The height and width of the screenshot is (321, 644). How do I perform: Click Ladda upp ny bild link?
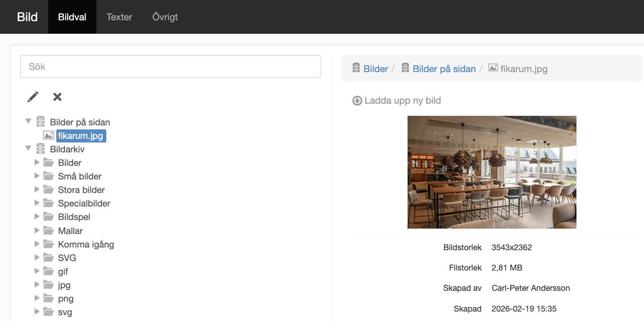coord(397,101)
